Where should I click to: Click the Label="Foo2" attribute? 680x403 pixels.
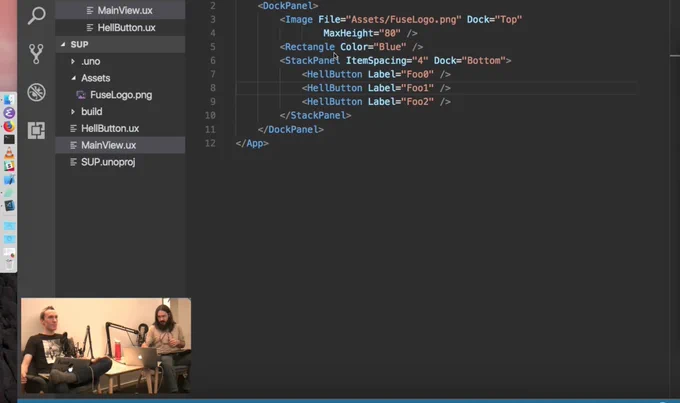[x=401, y=102]
